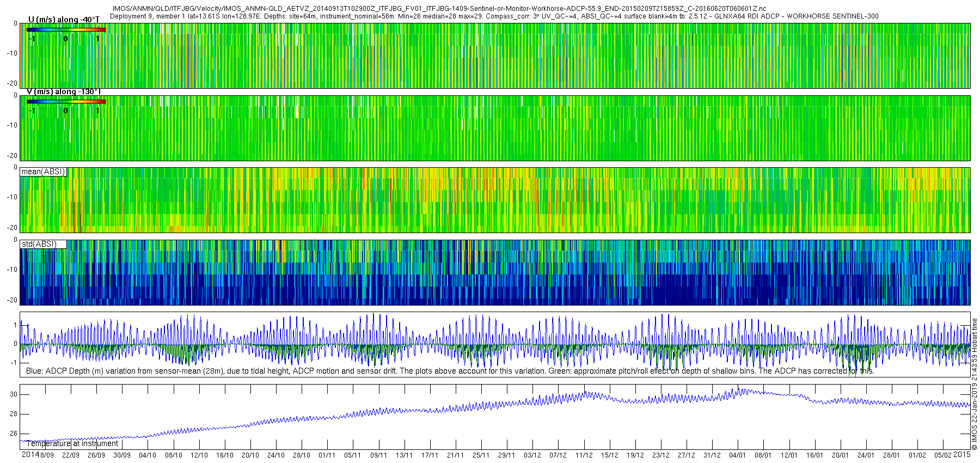The height and width of the screenshot is (463, 980).
Task: Click the '24/10' date tick label
Action: pyautogui.click(x=276, y=455)
